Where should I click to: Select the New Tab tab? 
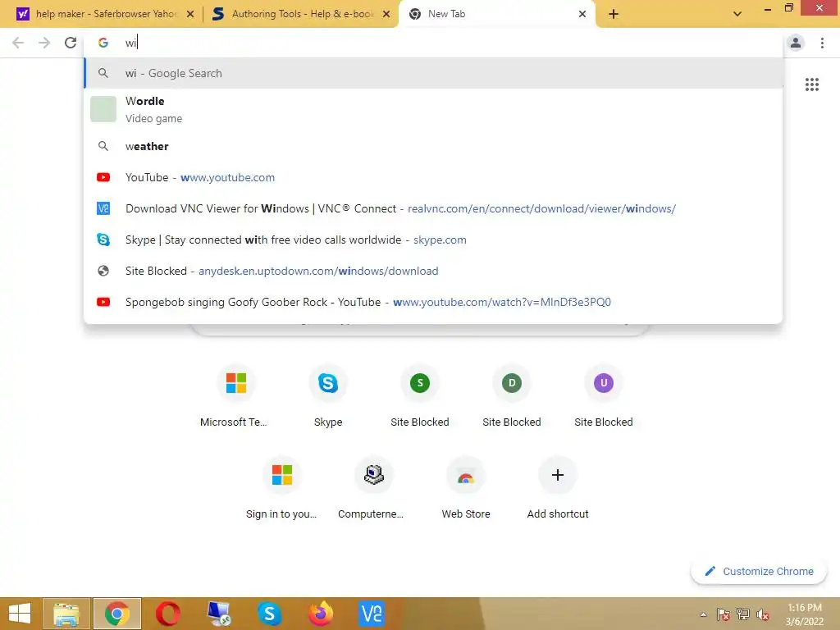(496, 14)
